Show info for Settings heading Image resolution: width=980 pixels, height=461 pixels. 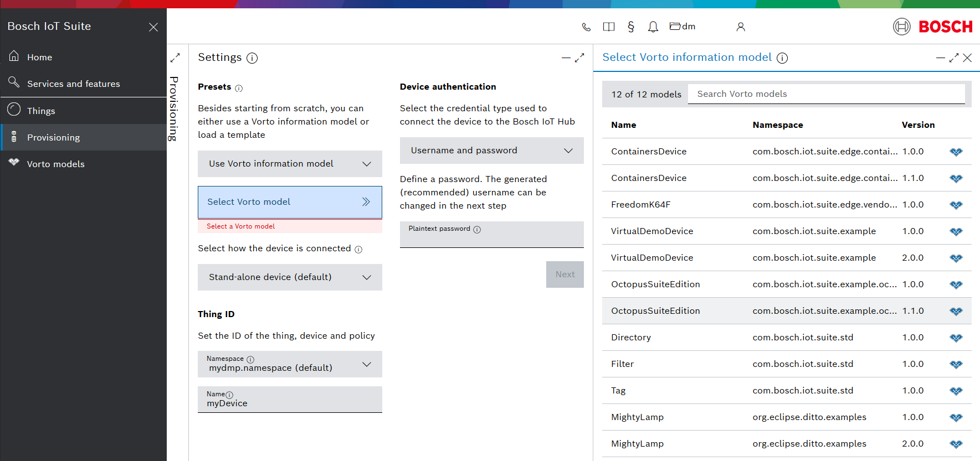252,58
